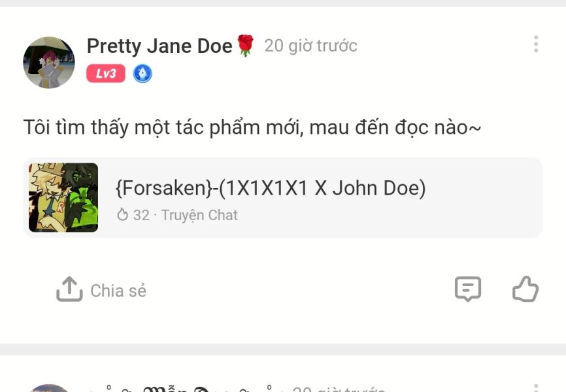Tap the flame popularity icon showing 32
The height and width of the screenshot is (392, 566).
tap(123, 215)
